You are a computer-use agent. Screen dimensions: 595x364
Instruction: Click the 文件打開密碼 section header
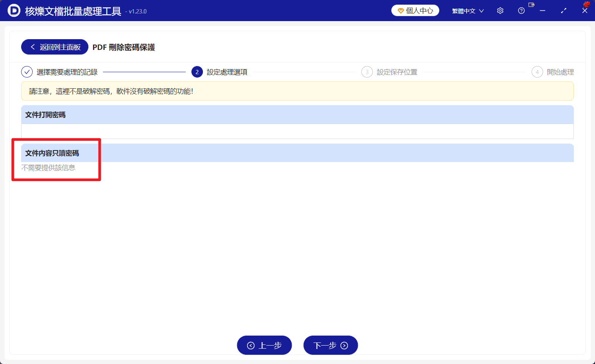pyautogui.click(x=297, y=115)
